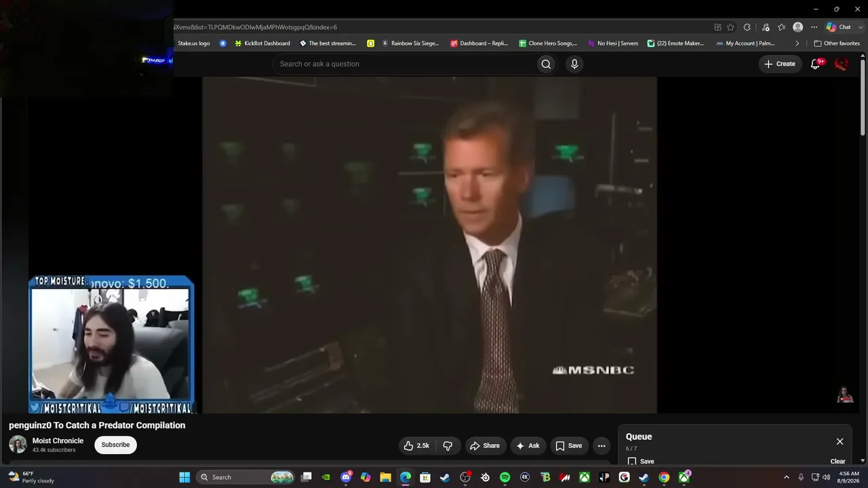The height and width of the screenshot is (488, 868).
Task: Click the floating avatar thumbnail near scrollbar
Action: pos(845,394)
